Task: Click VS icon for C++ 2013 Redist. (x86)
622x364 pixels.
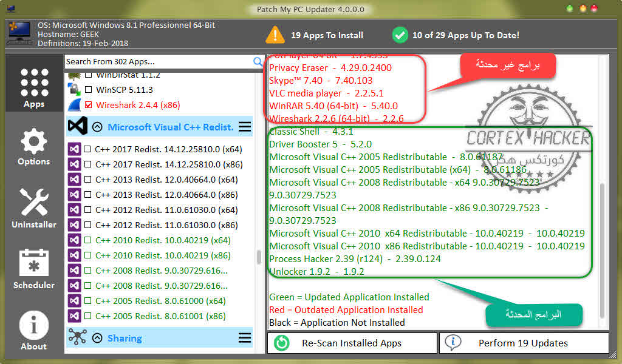Action: coord(74,195)
